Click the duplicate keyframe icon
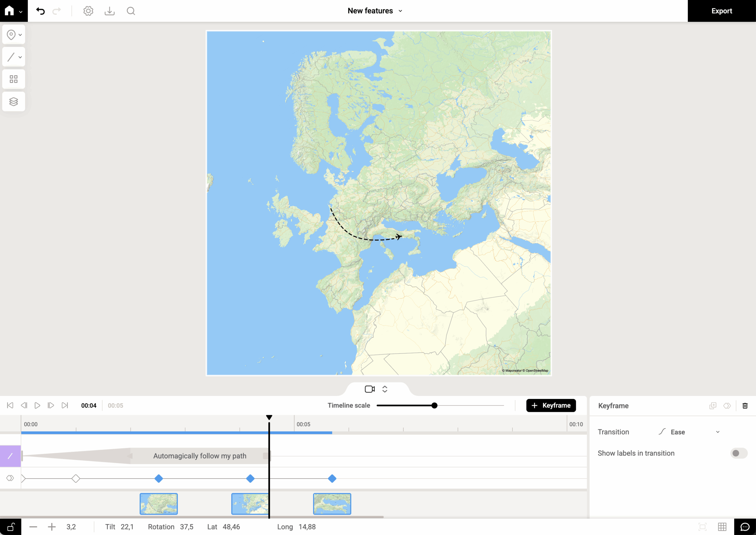756x535 pixels. (x=713, y=406)
